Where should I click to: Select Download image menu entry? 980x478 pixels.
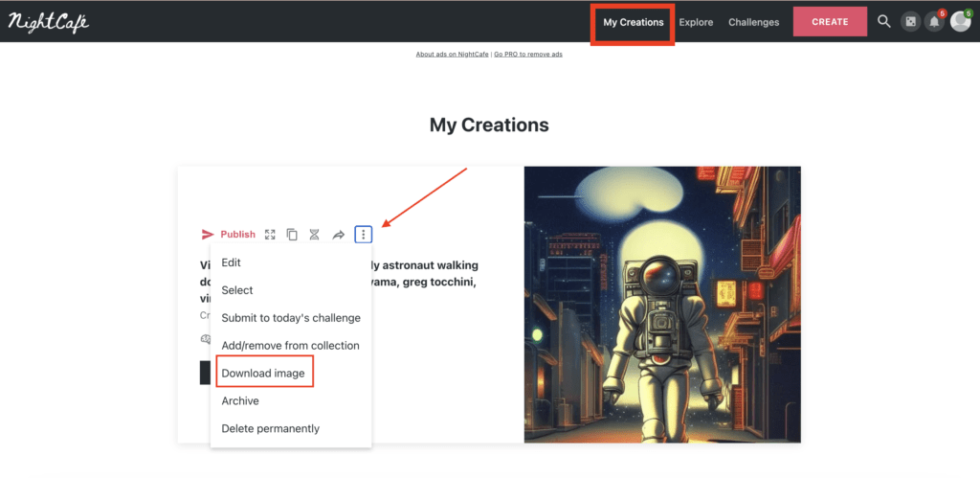point(263,374)
